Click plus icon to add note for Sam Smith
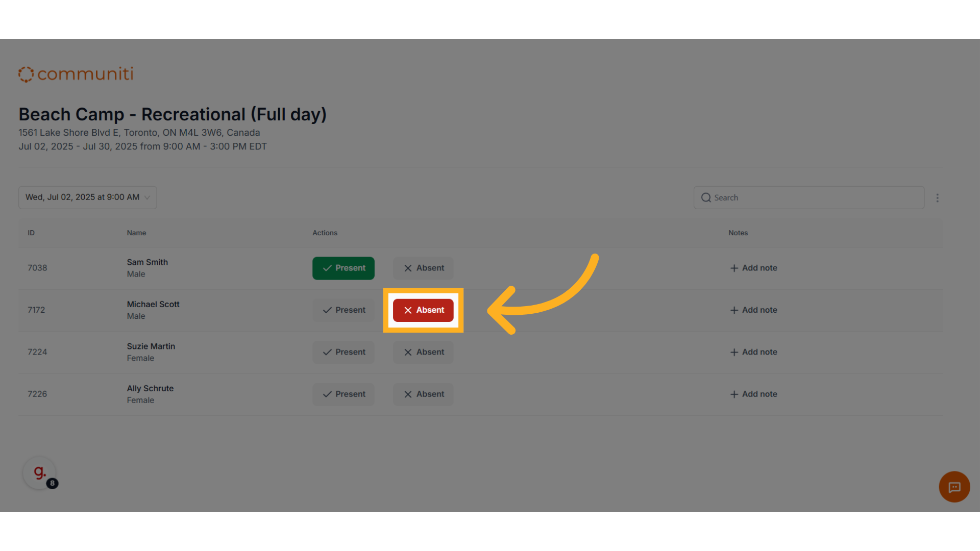 pyautogui.click(x=734, y=268)
